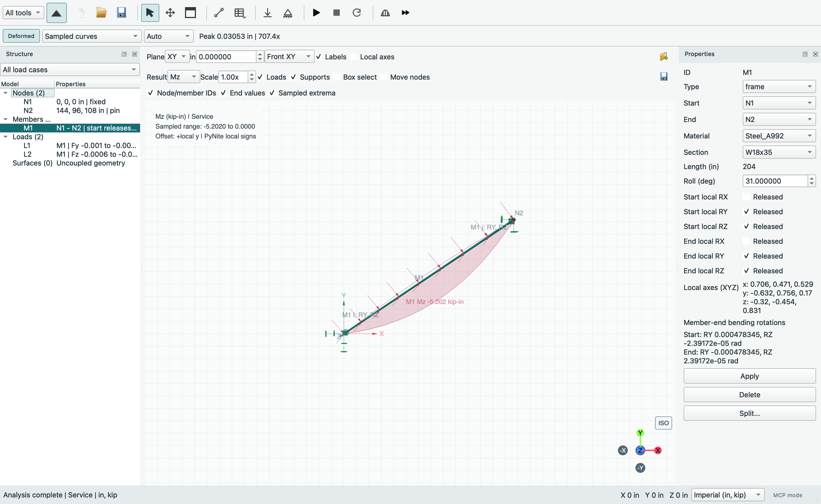
Task: Select member M1 row in the tree
Action: [70, 128]
